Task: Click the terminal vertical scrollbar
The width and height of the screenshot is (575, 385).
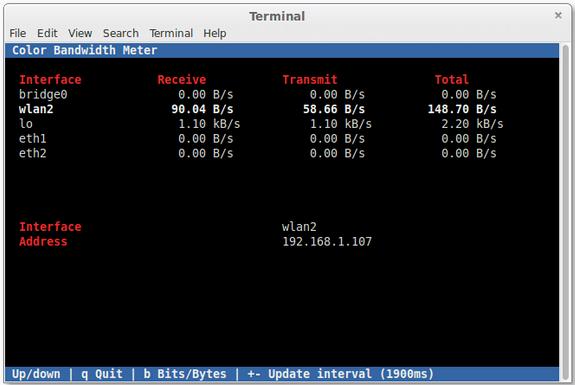Action: [565, 211]
